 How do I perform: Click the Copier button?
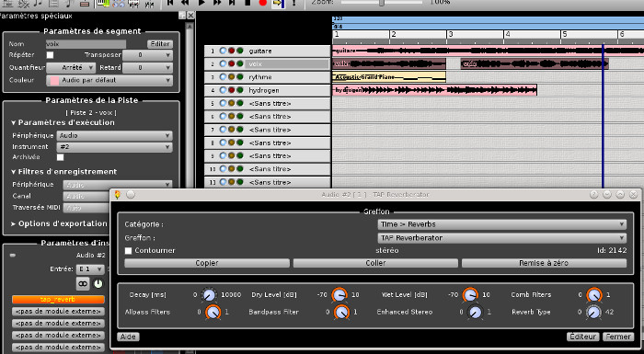pos(207,263)
